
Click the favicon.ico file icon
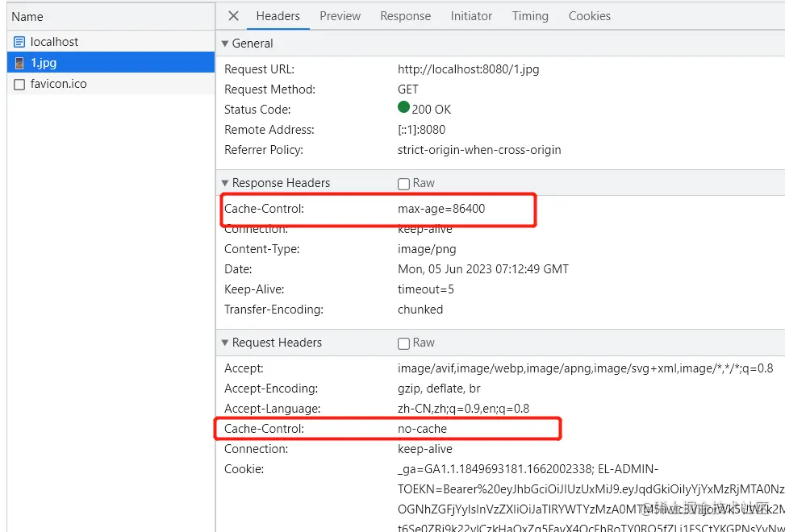coord(19,84)
